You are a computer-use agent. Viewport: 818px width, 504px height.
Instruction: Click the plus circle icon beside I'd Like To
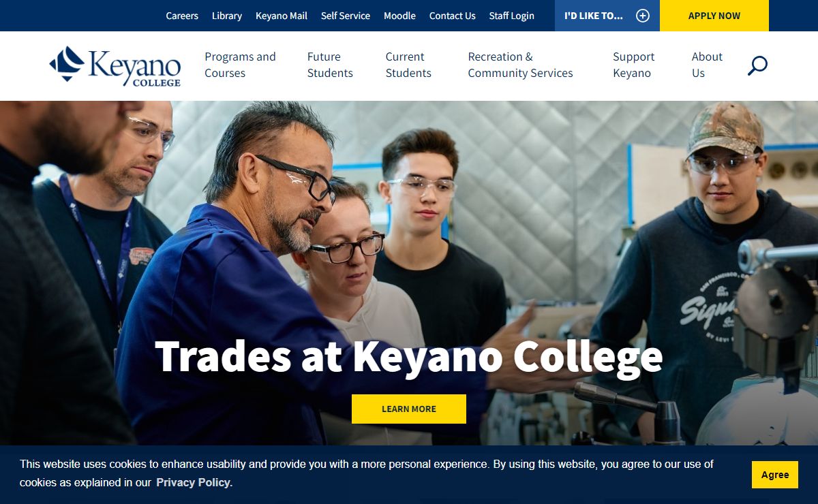(643, 16)
